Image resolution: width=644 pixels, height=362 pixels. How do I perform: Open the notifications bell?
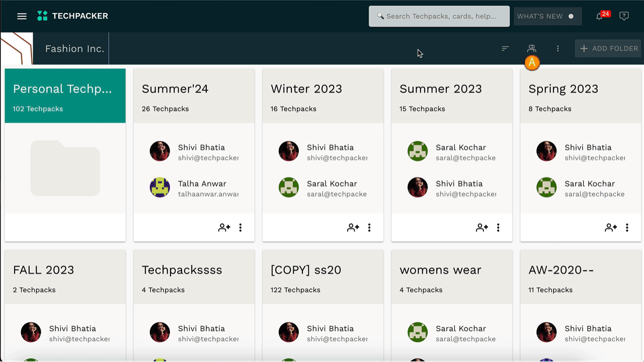pos(599,16)
